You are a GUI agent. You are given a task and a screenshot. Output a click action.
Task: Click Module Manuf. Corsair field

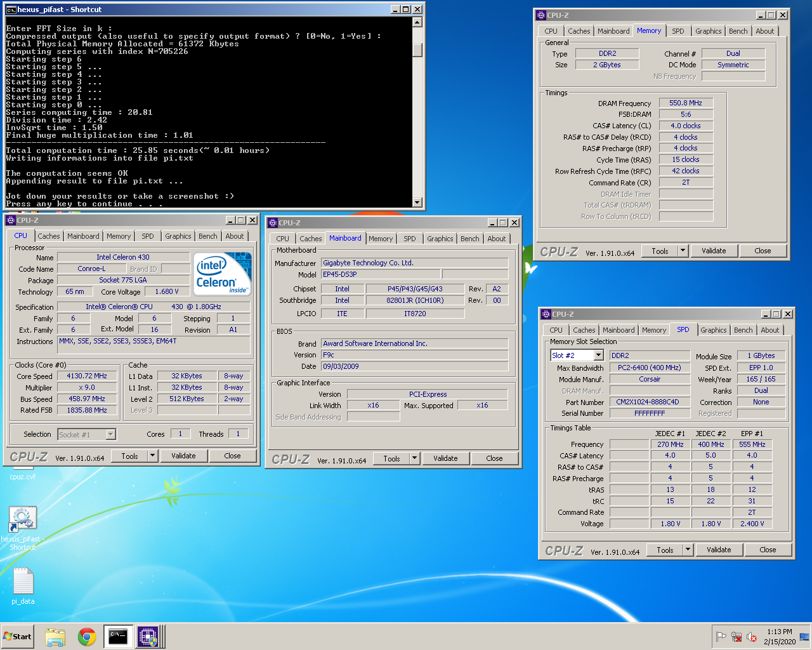tap(650, 379)
